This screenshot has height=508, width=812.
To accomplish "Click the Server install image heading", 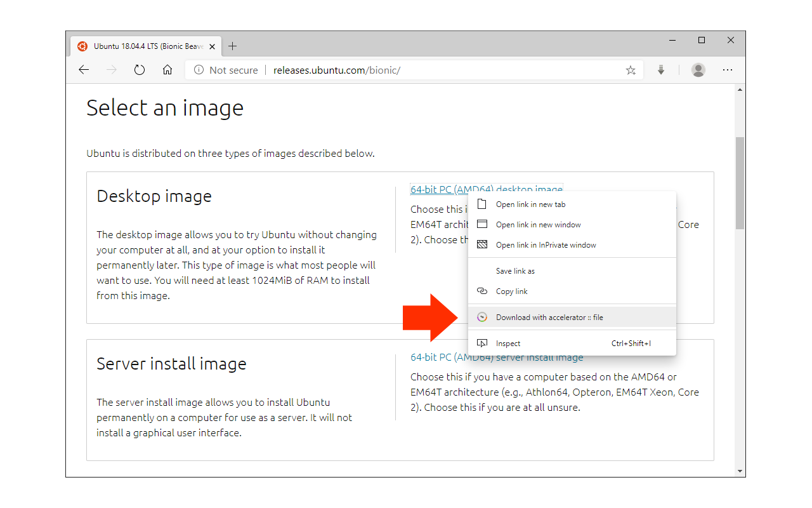I will tap(171, 364).
